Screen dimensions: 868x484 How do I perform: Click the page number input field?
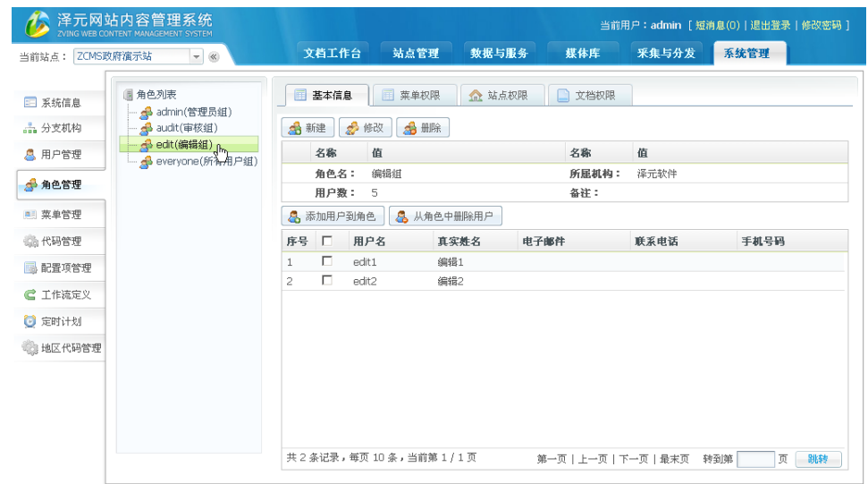[755, 459]
